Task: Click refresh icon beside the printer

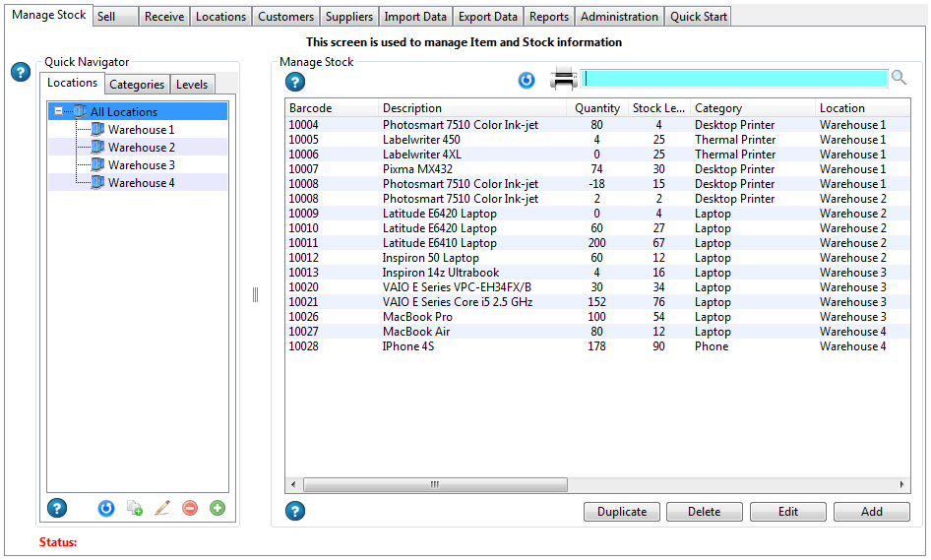Action: point(527,80)
